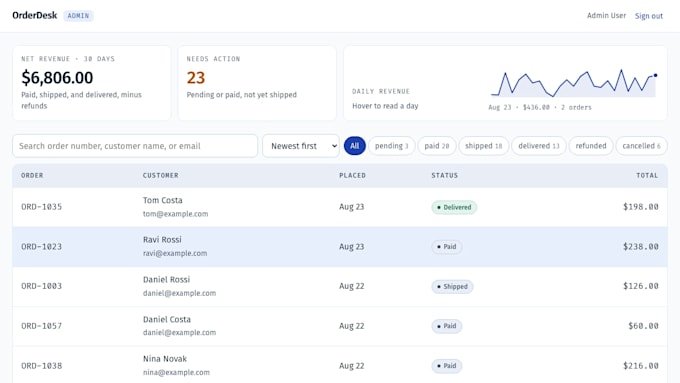This screenshot has height=383, width=680.
Task: Click the $60.00 total for ORD-1057
Action: (644, 326)
